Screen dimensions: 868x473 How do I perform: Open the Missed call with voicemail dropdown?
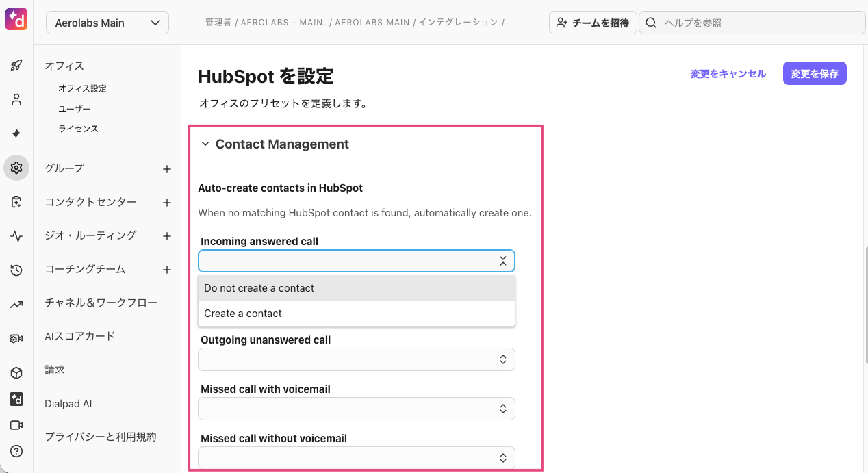(x=356, y=409)
